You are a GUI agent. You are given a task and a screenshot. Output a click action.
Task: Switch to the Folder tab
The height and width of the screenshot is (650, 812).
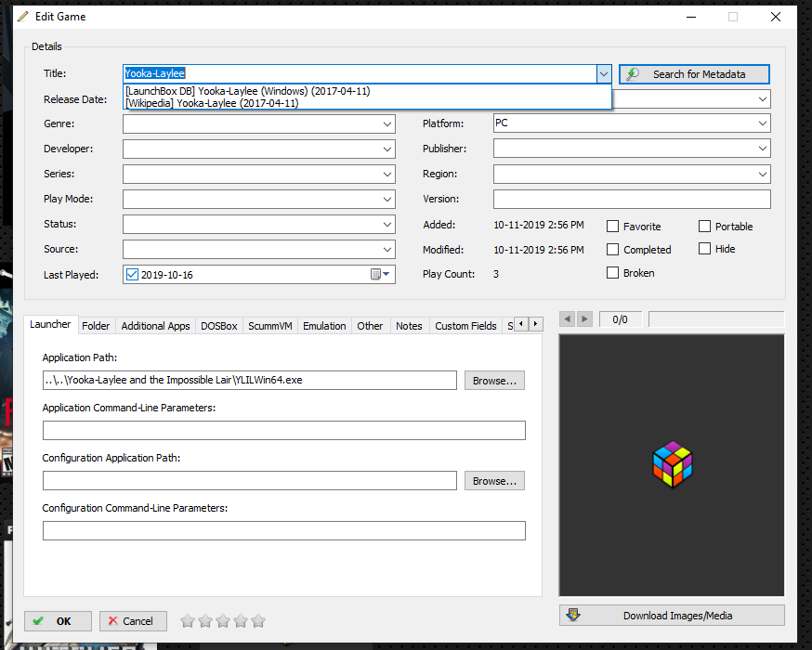96,326
